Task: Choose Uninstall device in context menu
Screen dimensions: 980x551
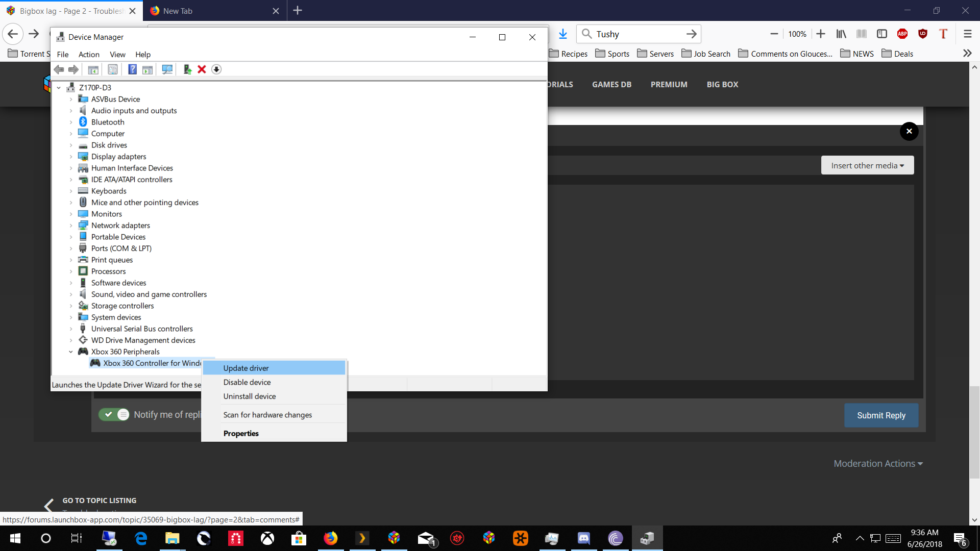Action: [x=274, y=396]
